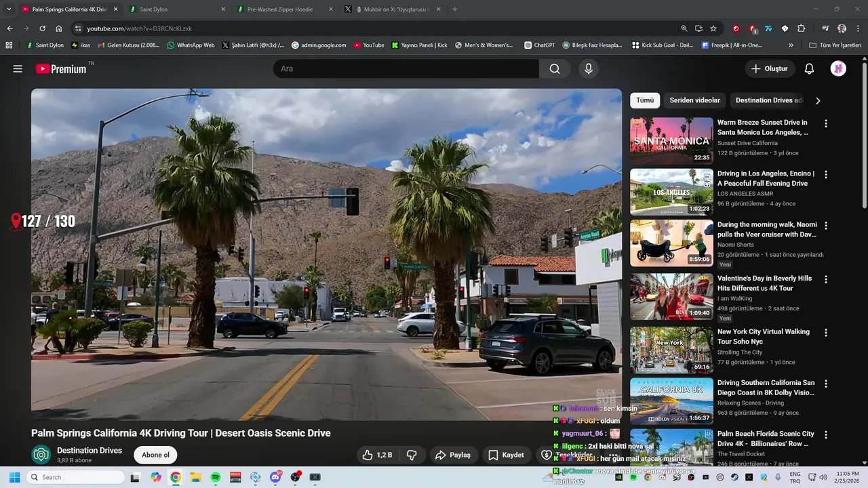Click the search magnifier button
This screenshot has height=488, width=868.
[555, 68]
